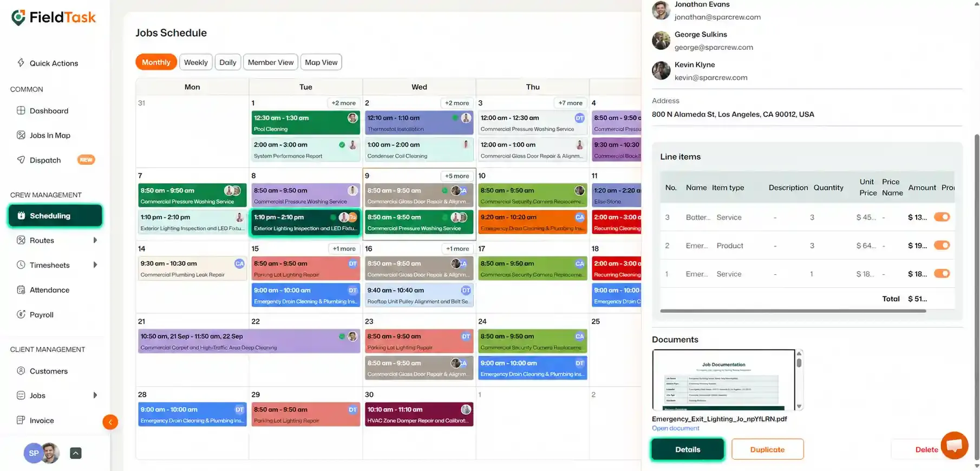Click the Payroll icon in sidebar
This screenshot has width=980, height=471.
click(21, 314)
